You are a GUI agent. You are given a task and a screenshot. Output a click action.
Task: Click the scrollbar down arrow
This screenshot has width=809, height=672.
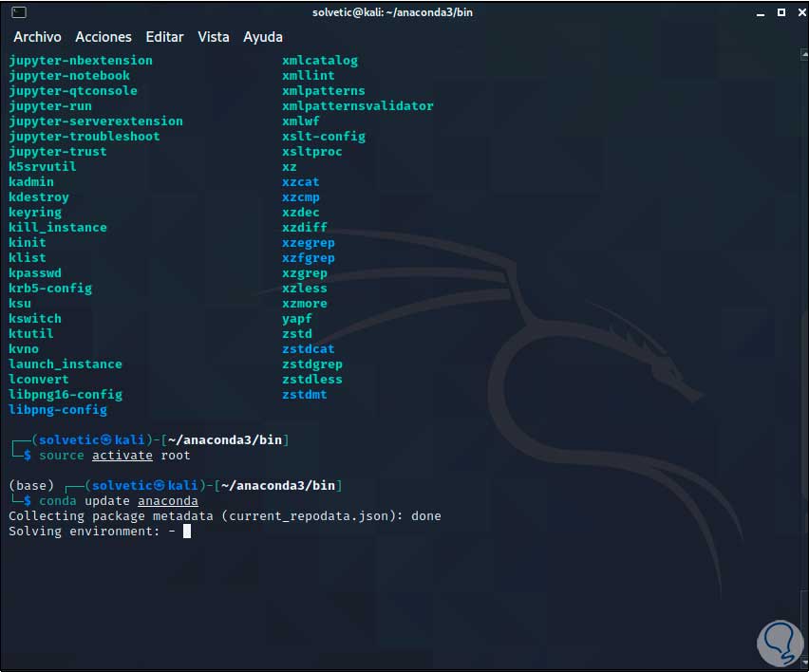coord(804,663)
